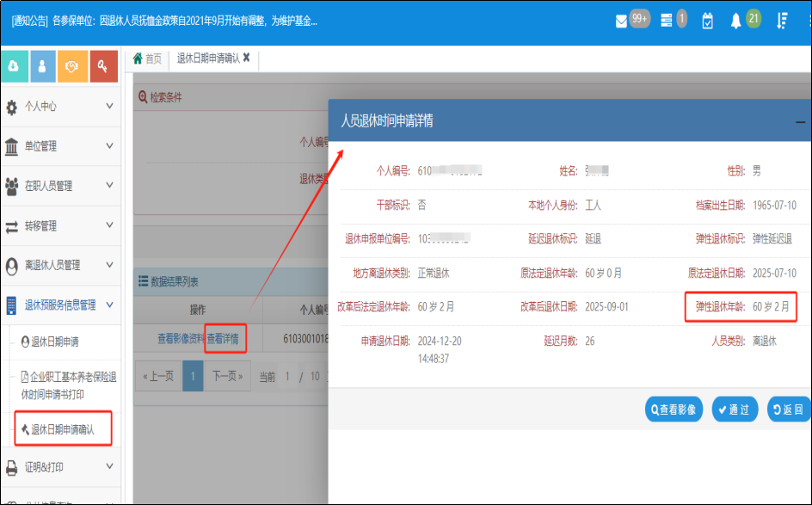812x505 pixels.
Task: Click the notification bell with 21 alerts
Action: click(736, 19)
